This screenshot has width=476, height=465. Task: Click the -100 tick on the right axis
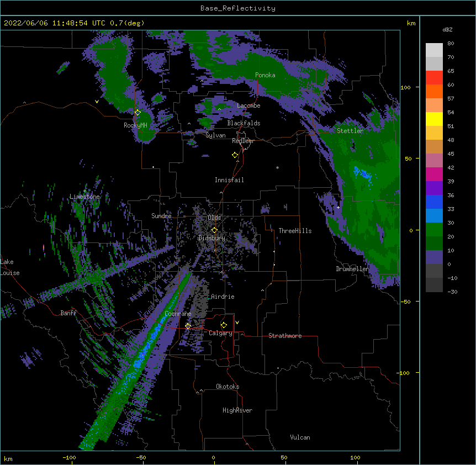click(404, 373)
